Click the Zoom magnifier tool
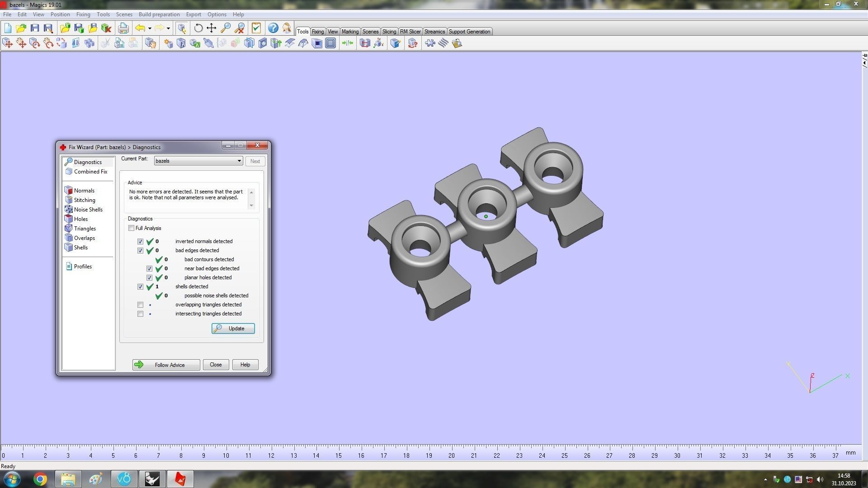Screen dimensions: 868x488 coord(225,28)
